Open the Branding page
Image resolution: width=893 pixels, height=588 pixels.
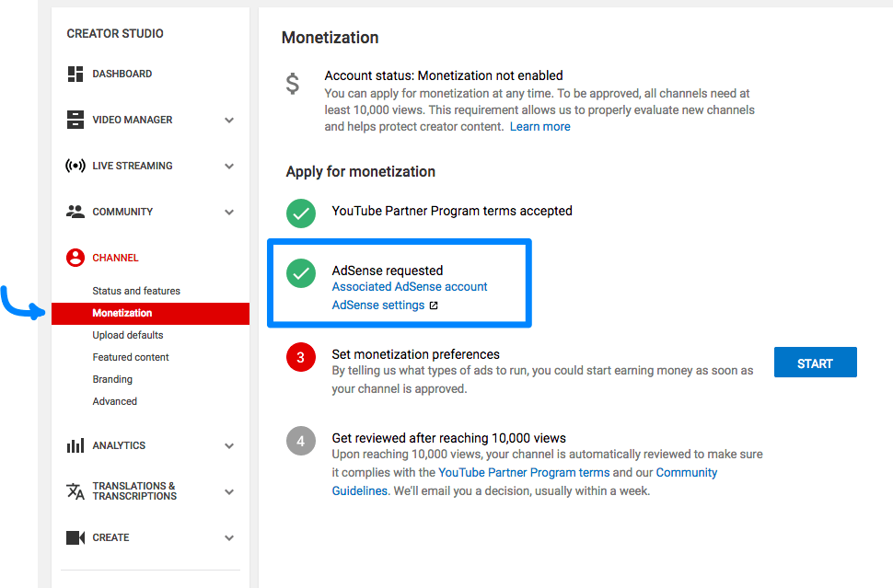(112, 379)
